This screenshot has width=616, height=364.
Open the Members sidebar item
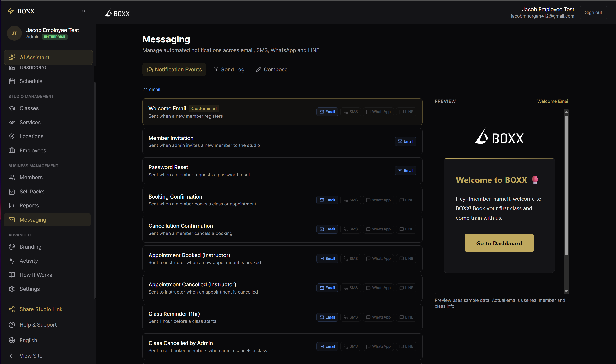[x=47, y=177]
